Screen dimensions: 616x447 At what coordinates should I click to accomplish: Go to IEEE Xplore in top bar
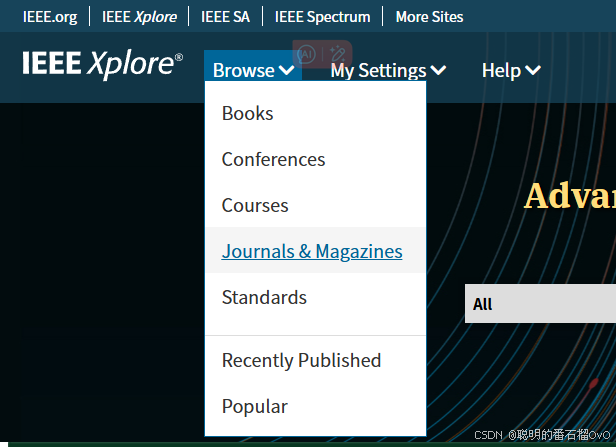(x=139, y=17)
